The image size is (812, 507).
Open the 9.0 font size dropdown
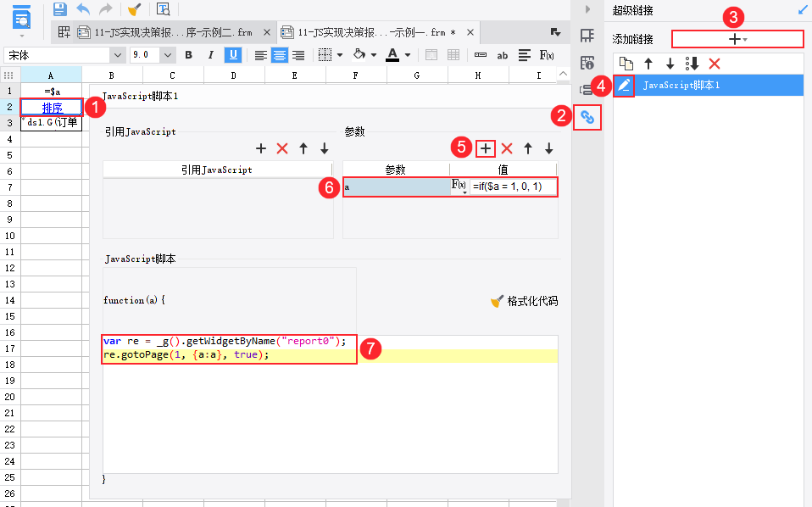click(x=167, y=55)
